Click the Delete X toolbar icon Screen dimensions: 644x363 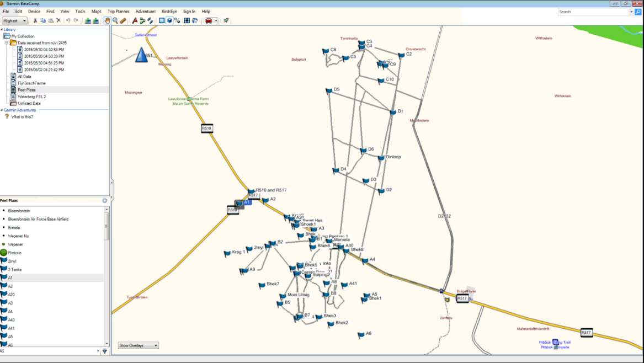pyautogui.click(x=58, y=20)
